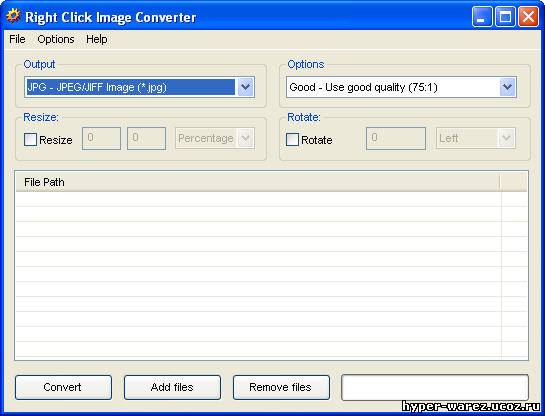This screenshot has height=416, width=545.
Task: Open the File menu
Action: click(x=17, y=39)
